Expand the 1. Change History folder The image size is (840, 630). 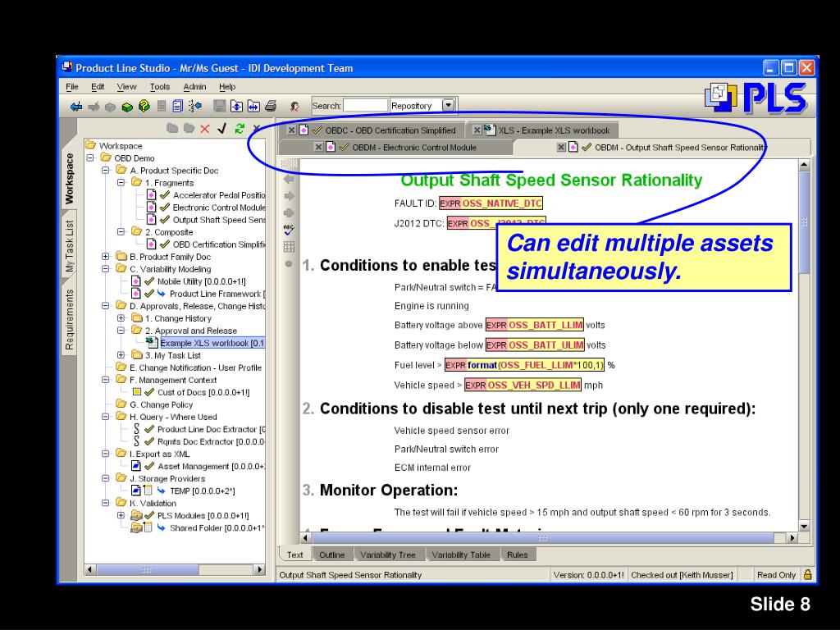coord(121,318)
